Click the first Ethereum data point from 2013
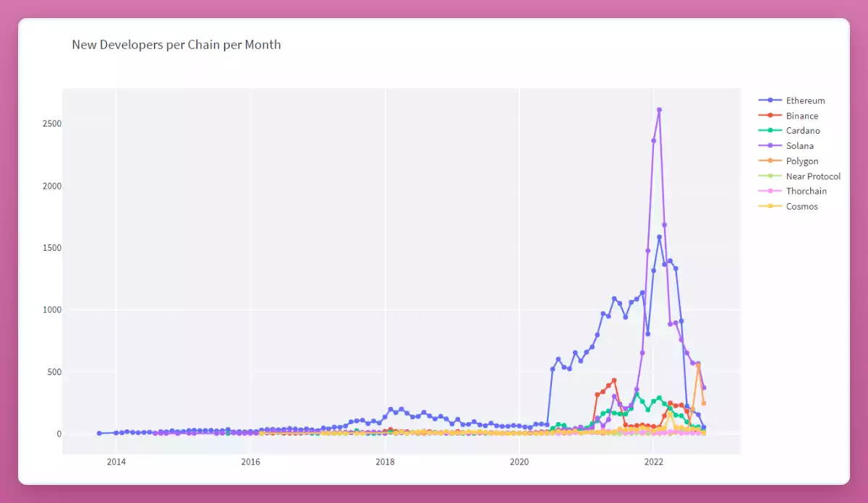868x503 pixels. [x=99, y=433]
